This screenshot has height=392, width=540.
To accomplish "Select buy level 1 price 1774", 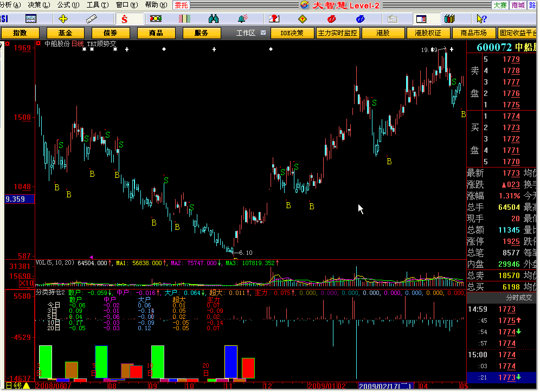I will click(511, 116).
